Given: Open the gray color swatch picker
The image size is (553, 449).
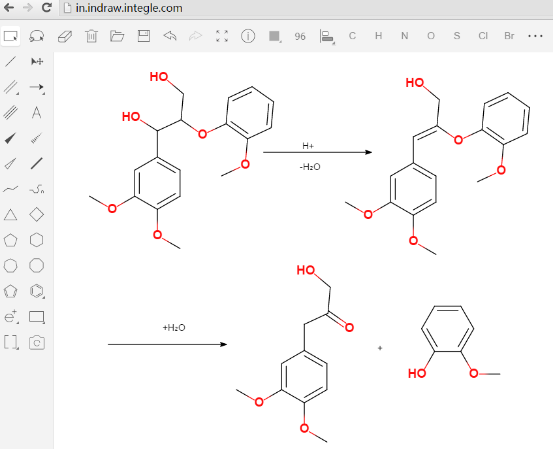Looking at the screenshot, I should pos(274,36).
